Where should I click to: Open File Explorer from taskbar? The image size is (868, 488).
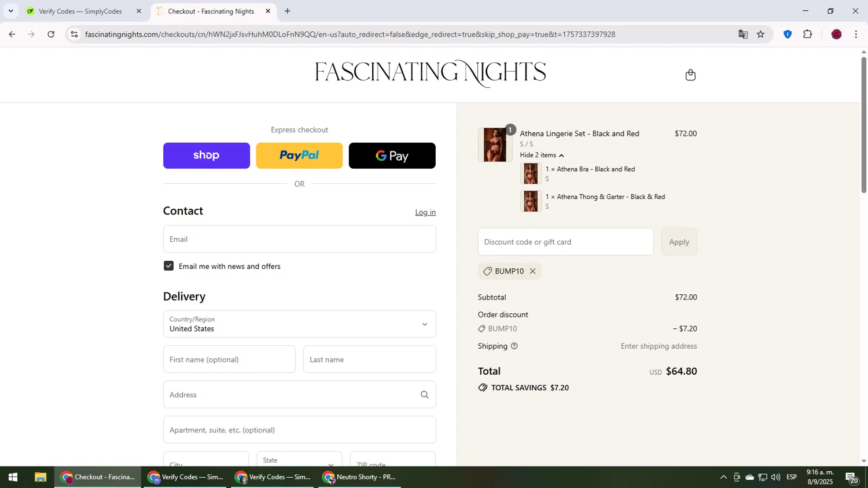pyautogui.click(x=40, y=477)
